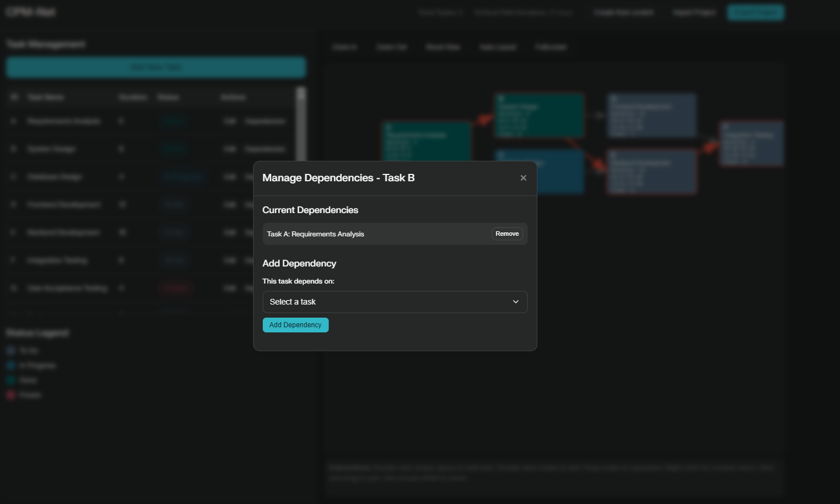Open the Select a task dropdown
Image resolution: width=840 pixels, height=504 pixels.
395,302
